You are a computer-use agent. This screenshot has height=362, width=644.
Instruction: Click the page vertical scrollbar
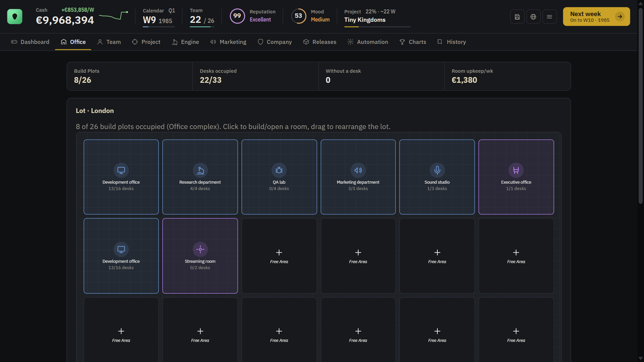(x=641, y=107)
